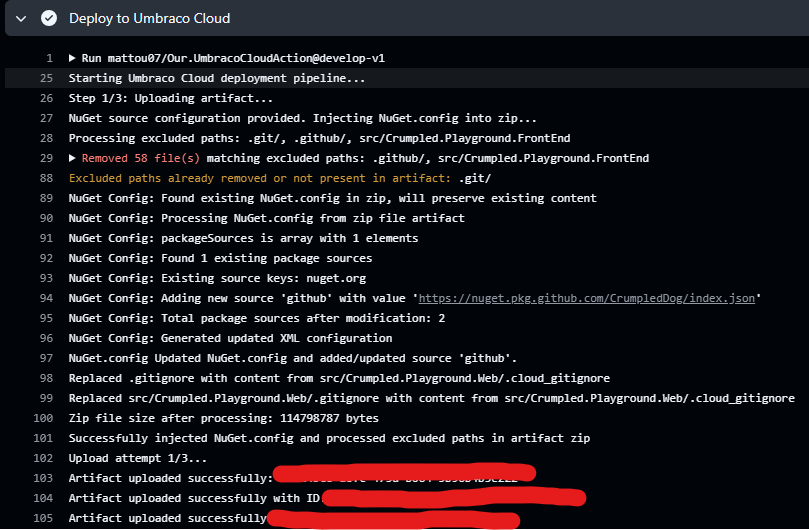This screenshot has width=809, height=530.
Task: Click the 'Step 1/3: Uploading artifact...' log line
Action: click(x=170, y=98)
